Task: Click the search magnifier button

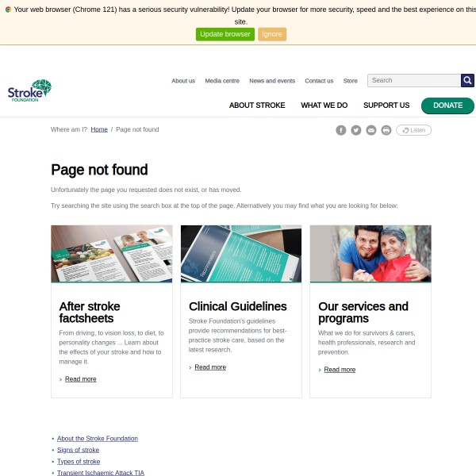Action: [x=467, y=80]
